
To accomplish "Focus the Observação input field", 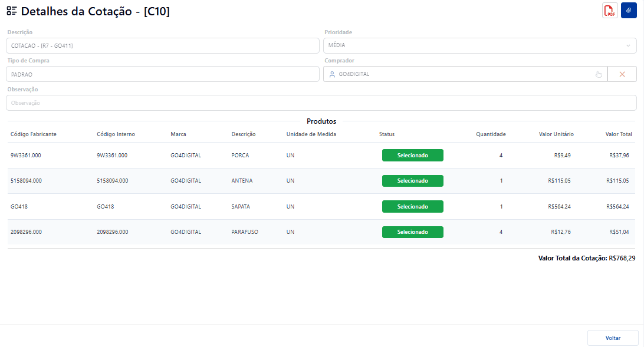I will coord(321,103).
